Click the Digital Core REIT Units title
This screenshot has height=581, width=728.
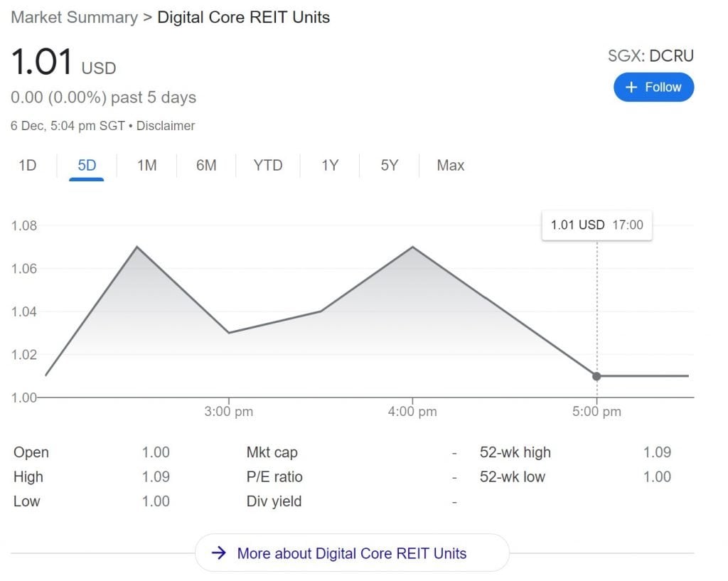(x=244, y=18)
